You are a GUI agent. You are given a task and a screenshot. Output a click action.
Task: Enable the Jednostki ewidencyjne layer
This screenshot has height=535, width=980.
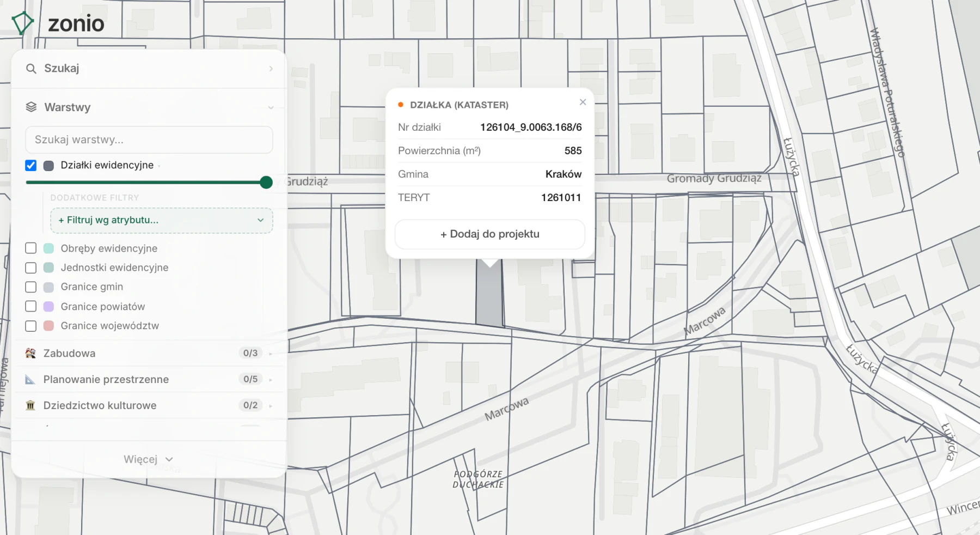tap(31, 268)
